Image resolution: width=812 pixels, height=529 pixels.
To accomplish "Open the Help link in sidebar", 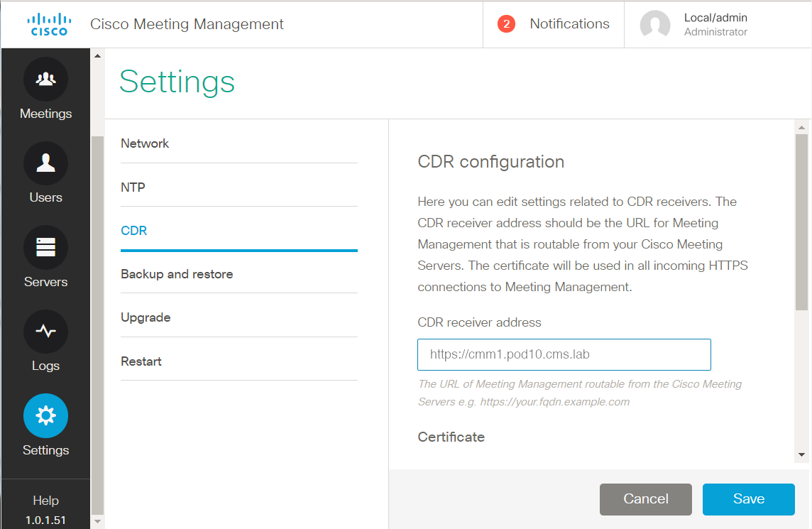I will [x=45, y=501].
